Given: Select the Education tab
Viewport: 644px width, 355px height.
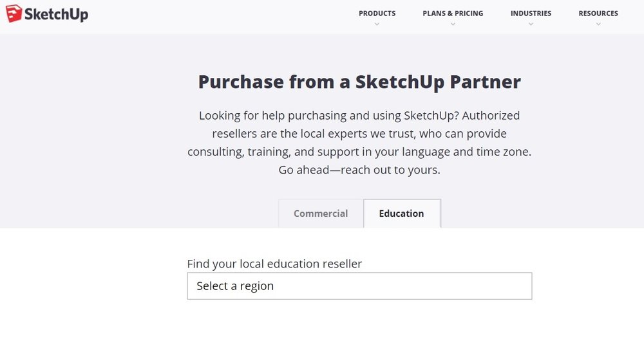Looking at the screenshot, I should (x=401, y=214).
